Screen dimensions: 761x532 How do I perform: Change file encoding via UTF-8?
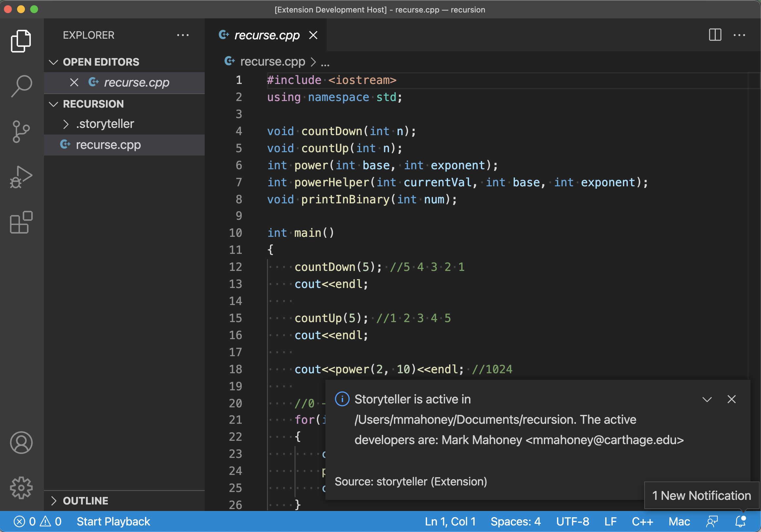572,522
